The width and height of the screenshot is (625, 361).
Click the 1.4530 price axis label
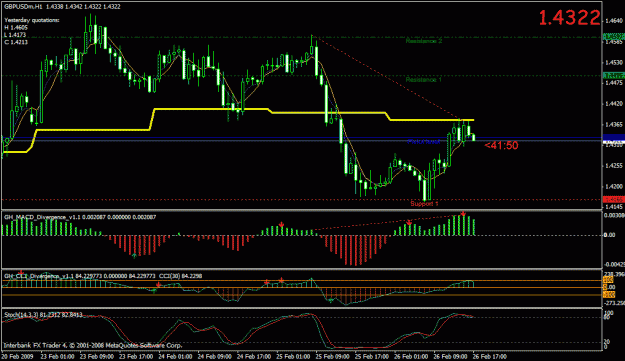click(614, 63)
